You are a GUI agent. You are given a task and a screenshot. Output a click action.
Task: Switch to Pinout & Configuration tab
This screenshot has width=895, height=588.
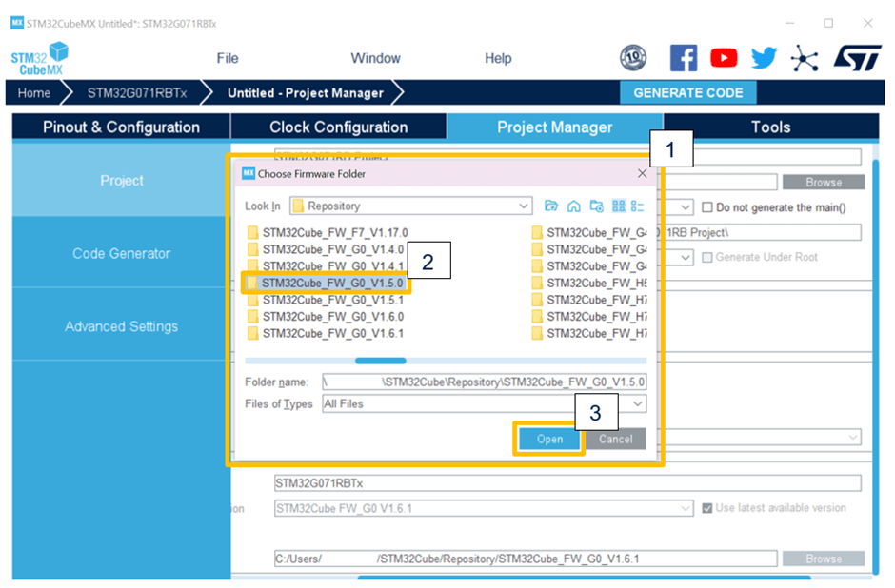[x=121, y=127]
